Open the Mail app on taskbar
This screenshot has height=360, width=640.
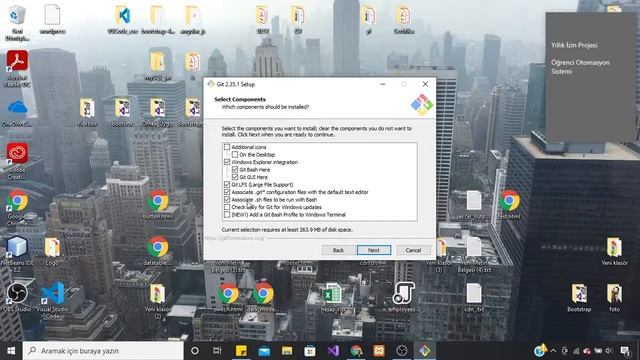click(264, 351)
